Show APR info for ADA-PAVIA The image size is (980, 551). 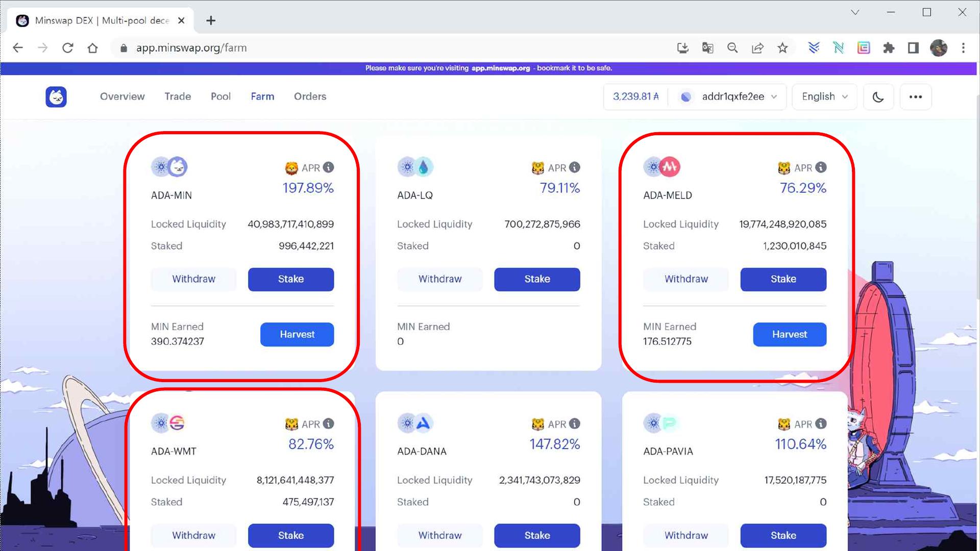821,423
